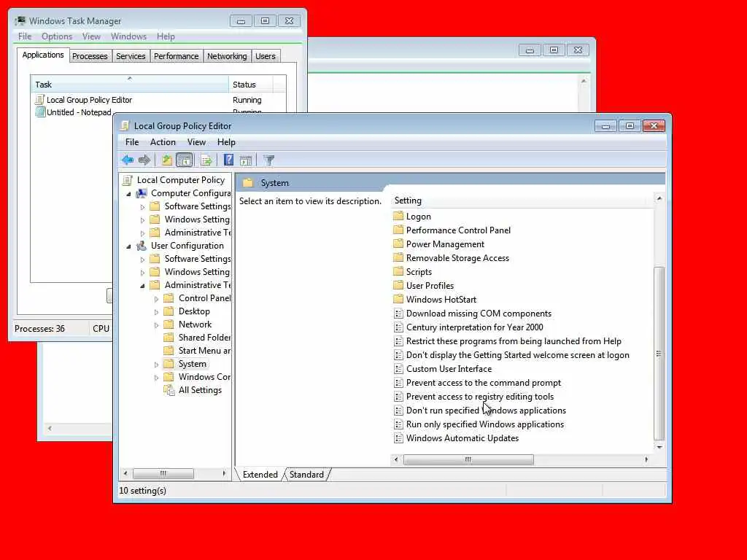Switch to Services tab in Task Manager
Viewport: 747px width, 560px height.
131,56
